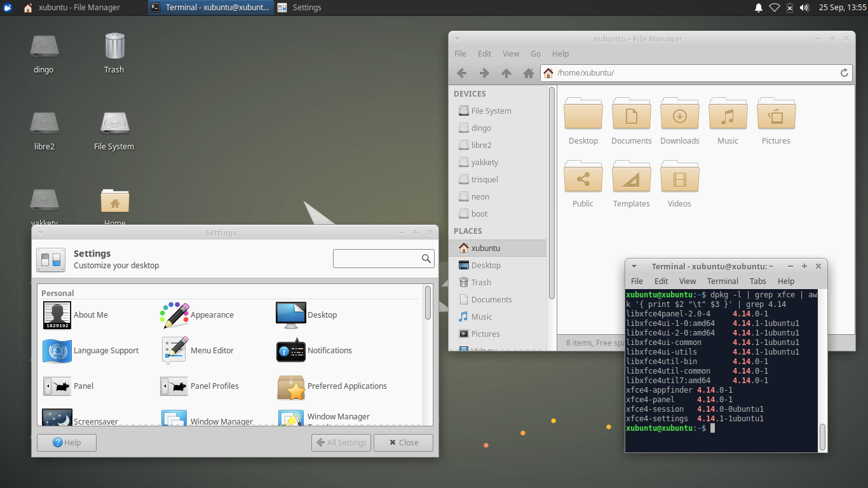The height and width of the screenshot is (488, 868).
Task: Click the Help button in Settings
Action: tap(66, 442)
